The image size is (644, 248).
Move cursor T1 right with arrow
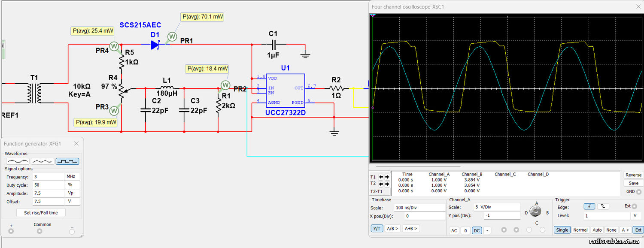point(387,177)
